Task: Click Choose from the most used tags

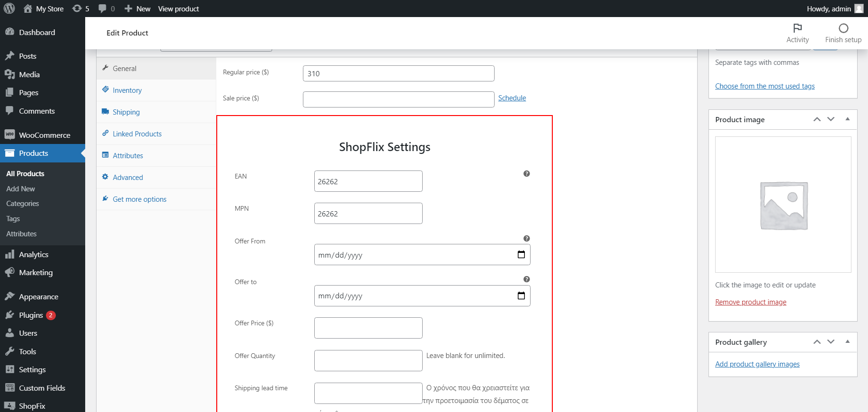Action: (x=765, y=86)
